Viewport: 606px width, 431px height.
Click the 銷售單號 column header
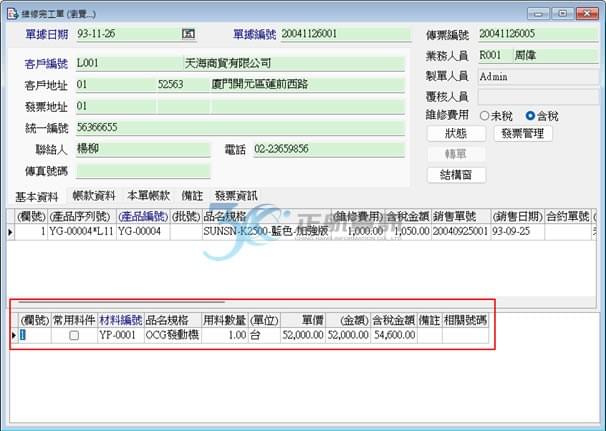[x=461, y=217]
